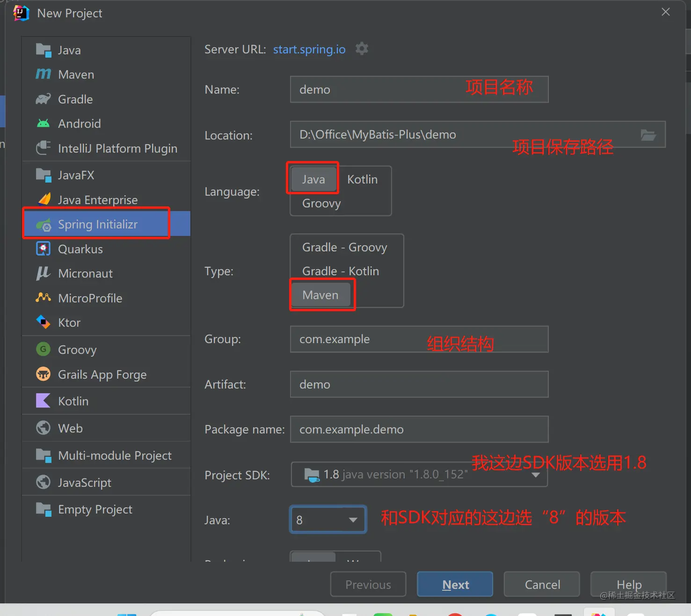Click the JavaScript globe icon
The image size is (691, 616).
44,482
